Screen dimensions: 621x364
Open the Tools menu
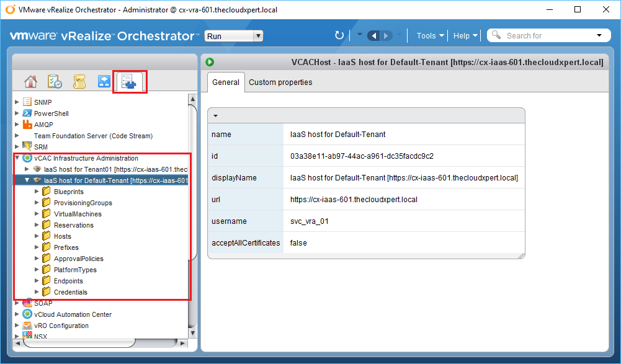pos(430,35)
